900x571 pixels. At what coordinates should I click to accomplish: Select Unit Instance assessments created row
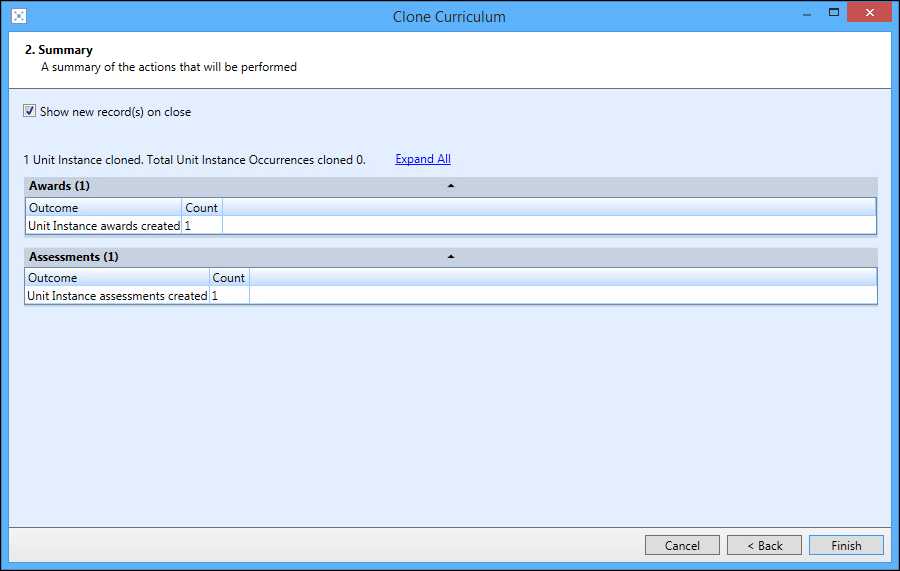tap(451, 296)
